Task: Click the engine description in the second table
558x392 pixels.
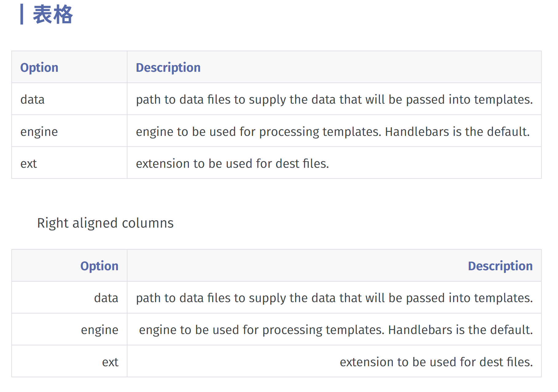Action: pyautogui.click(x=336, y=330)
